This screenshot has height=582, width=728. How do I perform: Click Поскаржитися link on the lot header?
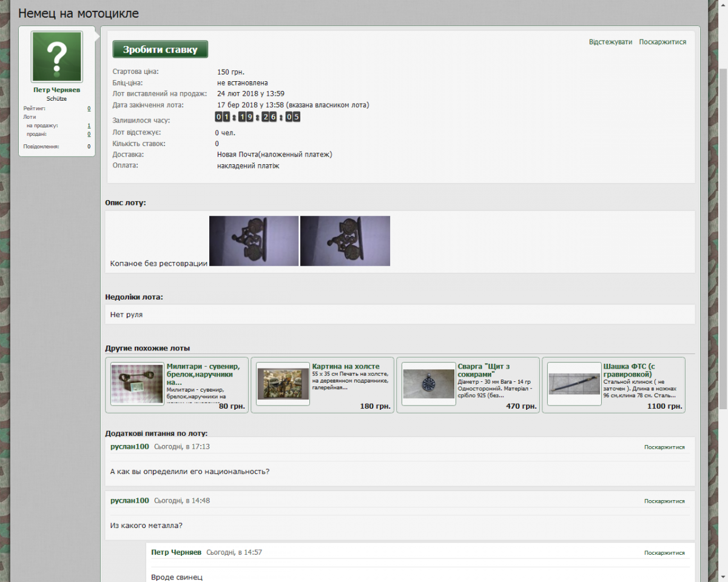click(662, 42)
